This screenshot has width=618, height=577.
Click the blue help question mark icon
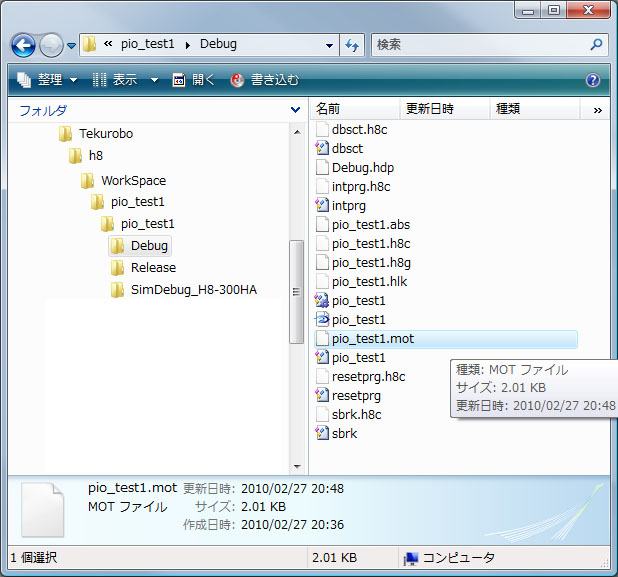[x=592, y=80]
